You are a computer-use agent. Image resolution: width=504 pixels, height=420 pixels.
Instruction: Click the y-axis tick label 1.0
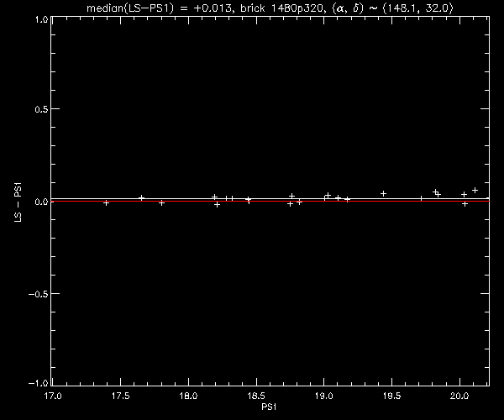pyautogui.click(x=41, y=19)
